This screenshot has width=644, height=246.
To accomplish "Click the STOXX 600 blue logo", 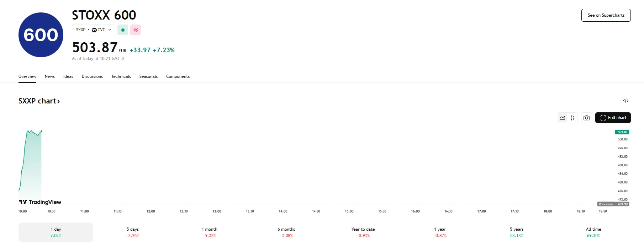I will pyautogui.click(x=41, y=35).
